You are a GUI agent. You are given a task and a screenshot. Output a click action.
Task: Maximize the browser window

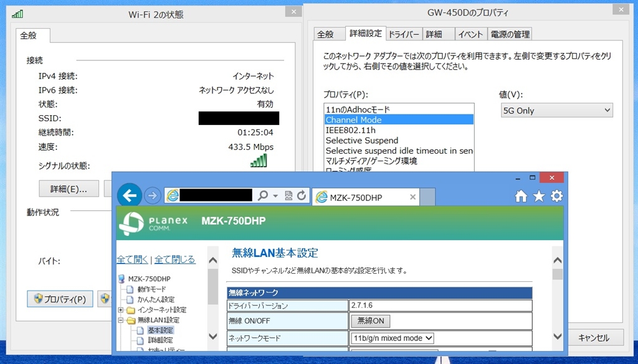[x=532, y=178]
